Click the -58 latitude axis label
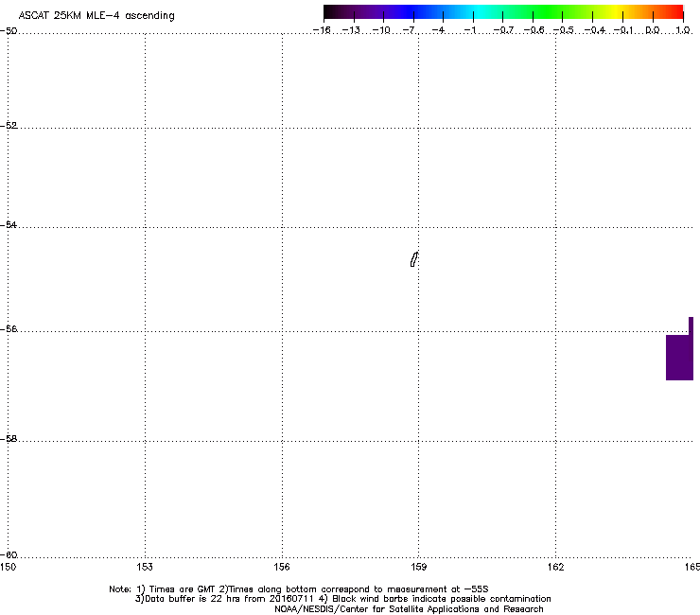The image size is (700, 615). [x=9, y=439]
